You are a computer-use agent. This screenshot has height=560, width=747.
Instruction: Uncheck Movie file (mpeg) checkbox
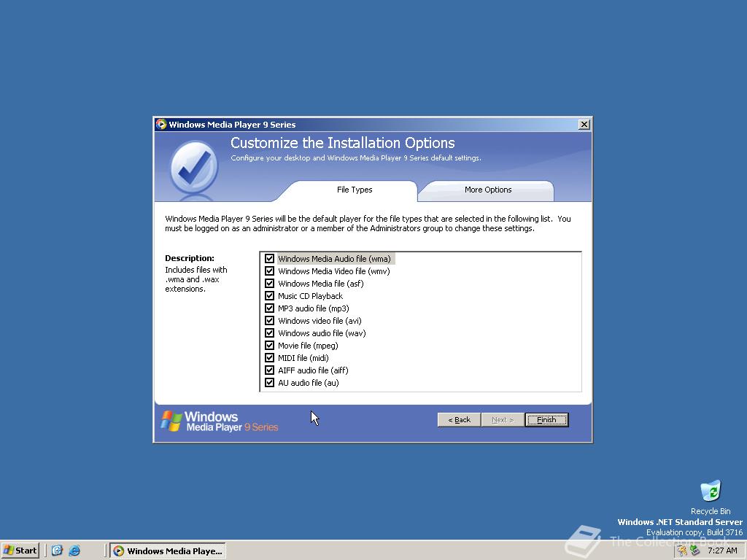[269, 345]
